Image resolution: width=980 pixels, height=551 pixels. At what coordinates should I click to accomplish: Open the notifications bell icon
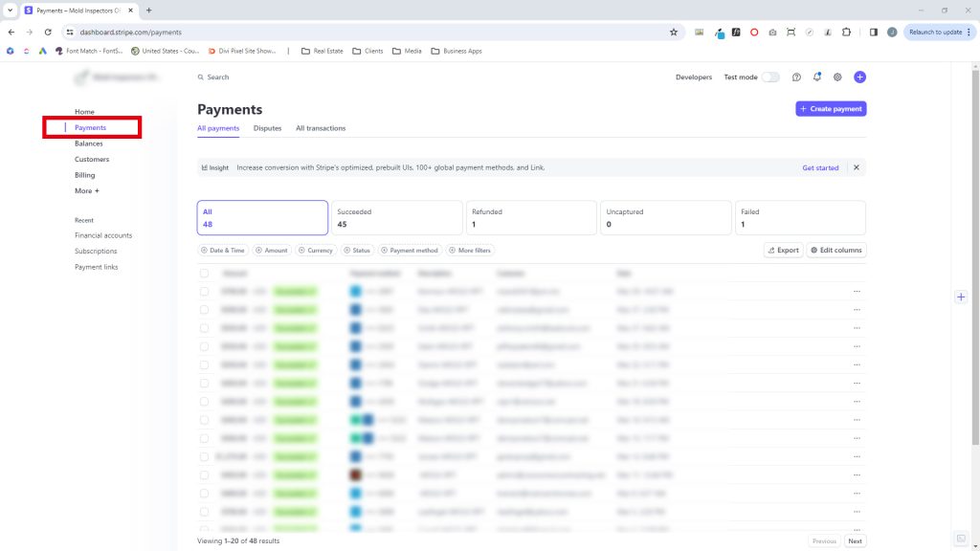pos(817,77)
